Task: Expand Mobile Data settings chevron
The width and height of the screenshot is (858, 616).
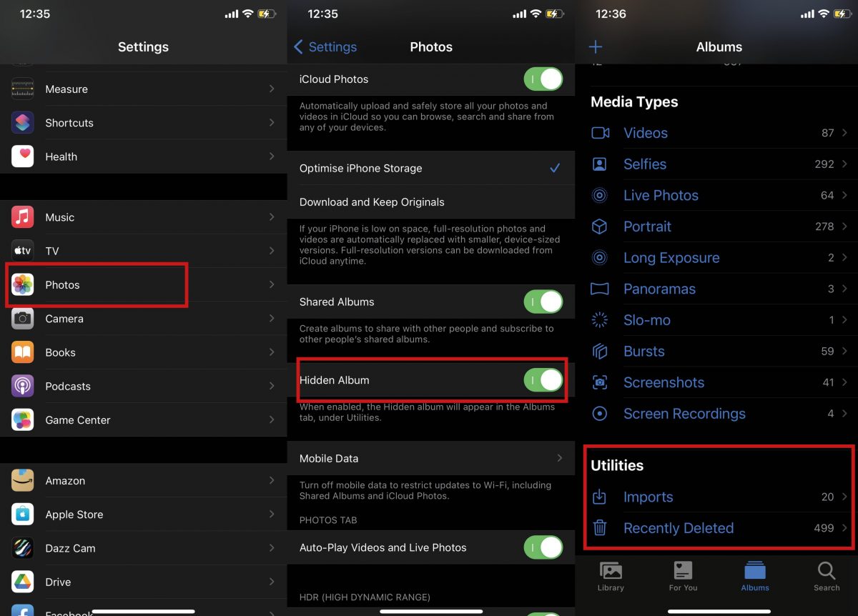Action: pos(559,458)
